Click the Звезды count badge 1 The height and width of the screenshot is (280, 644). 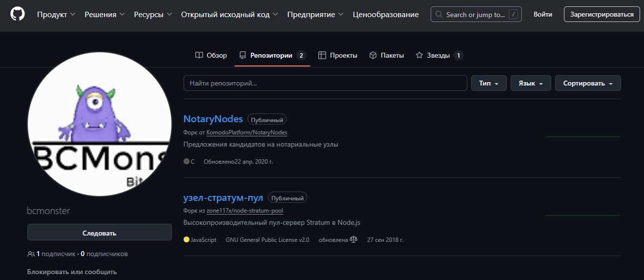(x=458, y=55)
